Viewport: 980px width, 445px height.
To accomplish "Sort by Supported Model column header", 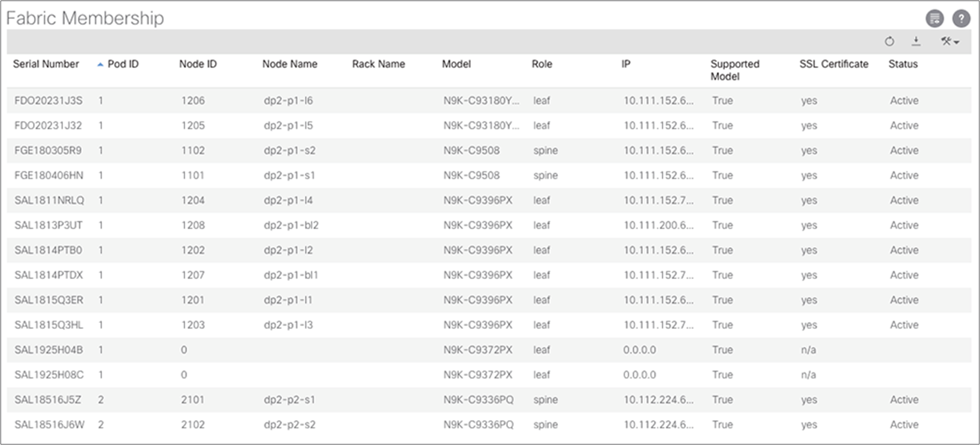I will (735, 70).
